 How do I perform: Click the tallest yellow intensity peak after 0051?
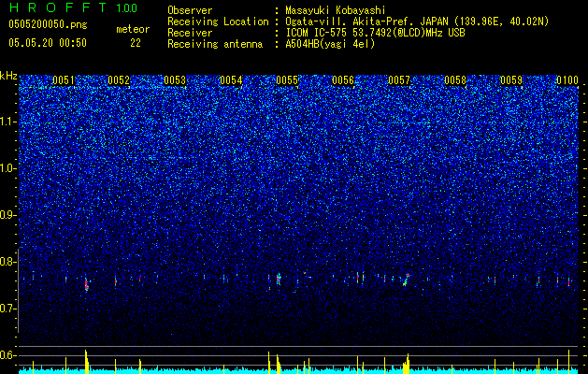click(x=86, y=362)
